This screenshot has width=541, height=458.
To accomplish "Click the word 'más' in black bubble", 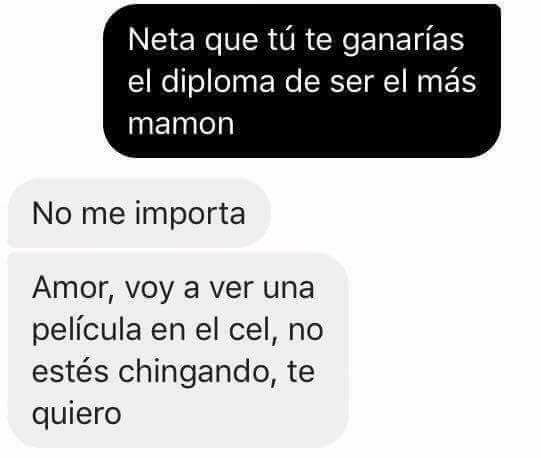I will click(446, 81).
